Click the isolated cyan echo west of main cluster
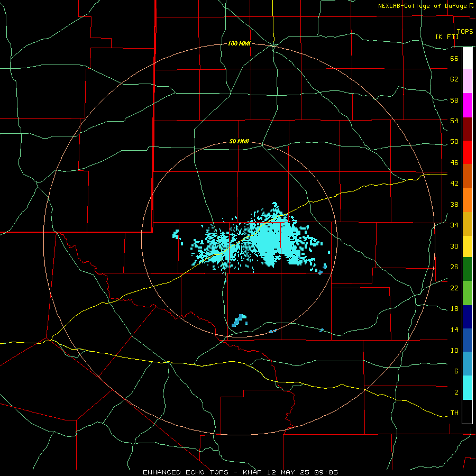Image resolution: width=476 pixels, height=476 pixels. coord(176,234)
